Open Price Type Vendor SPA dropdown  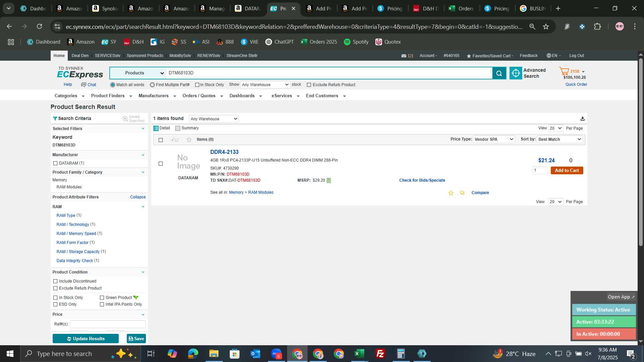[494, 139]
